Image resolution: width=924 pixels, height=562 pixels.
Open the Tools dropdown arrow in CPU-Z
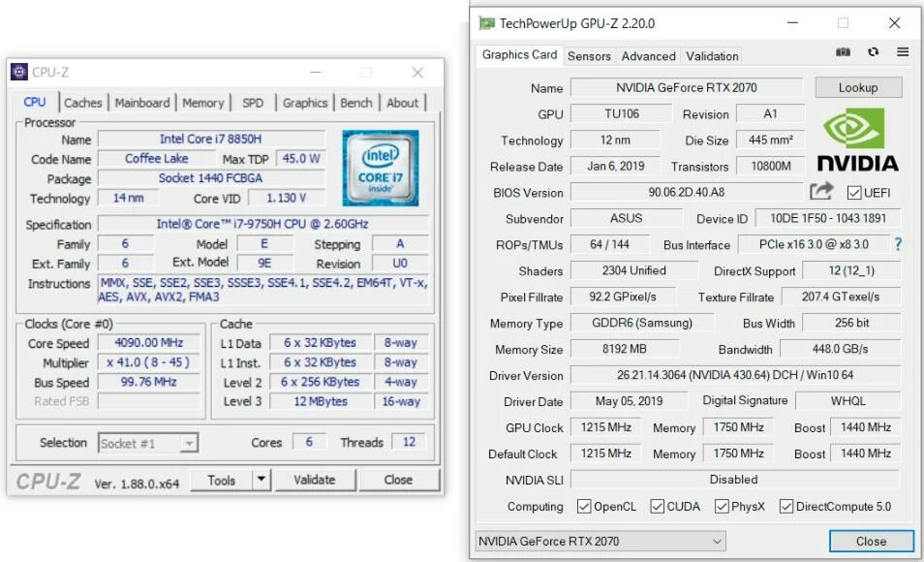point(262,480)
